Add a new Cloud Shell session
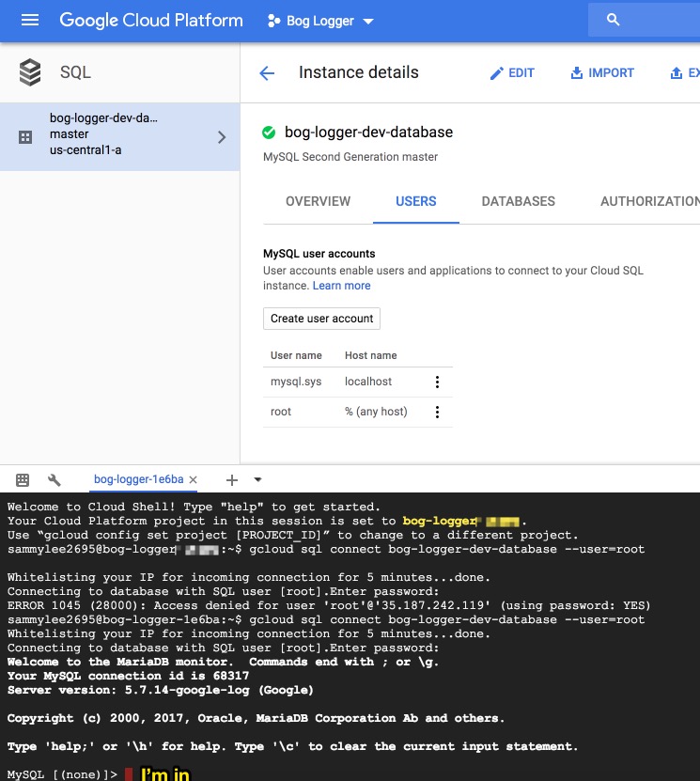Image resolution: width=700 pixels, height=781 pixels. tap(231, 480)
